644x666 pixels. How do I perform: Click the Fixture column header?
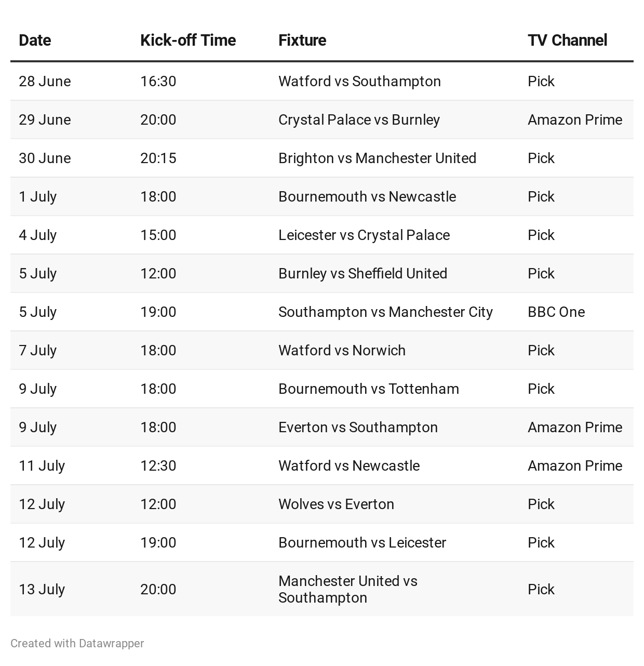point(302,40)
